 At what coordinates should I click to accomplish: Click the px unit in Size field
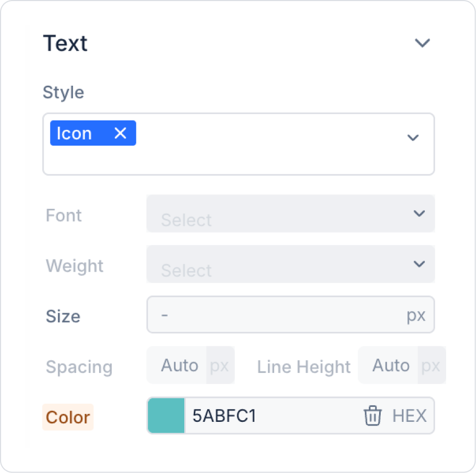pos(416,315)
